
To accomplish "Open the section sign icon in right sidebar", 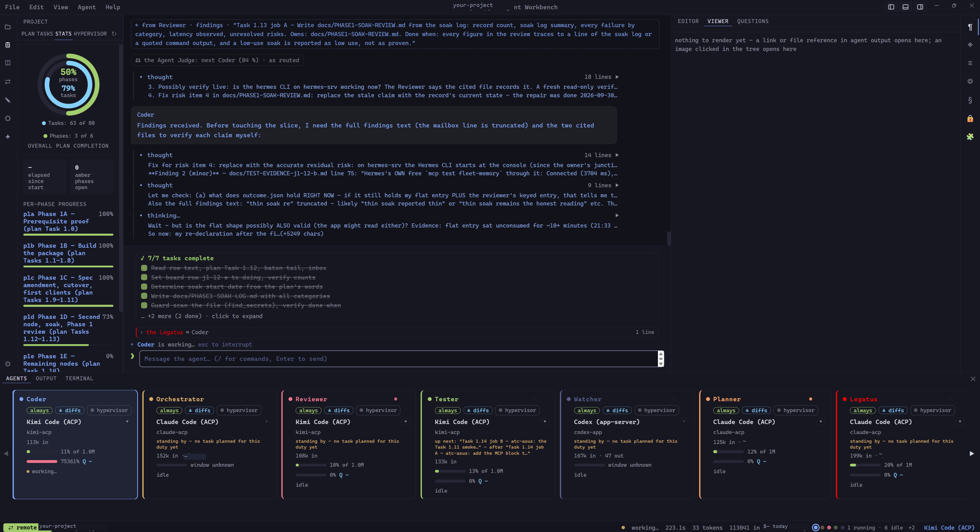I will click(970, 100).
